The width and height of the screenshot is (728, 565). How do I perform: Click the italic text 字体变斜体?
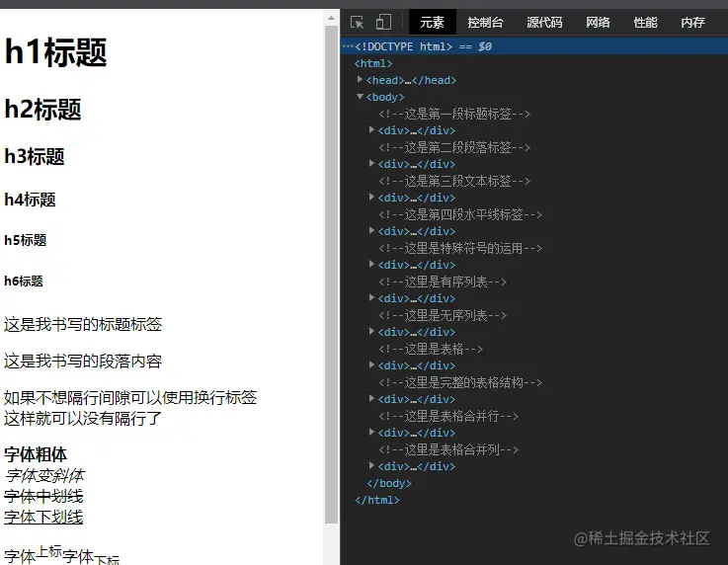[x=44, y=475]
